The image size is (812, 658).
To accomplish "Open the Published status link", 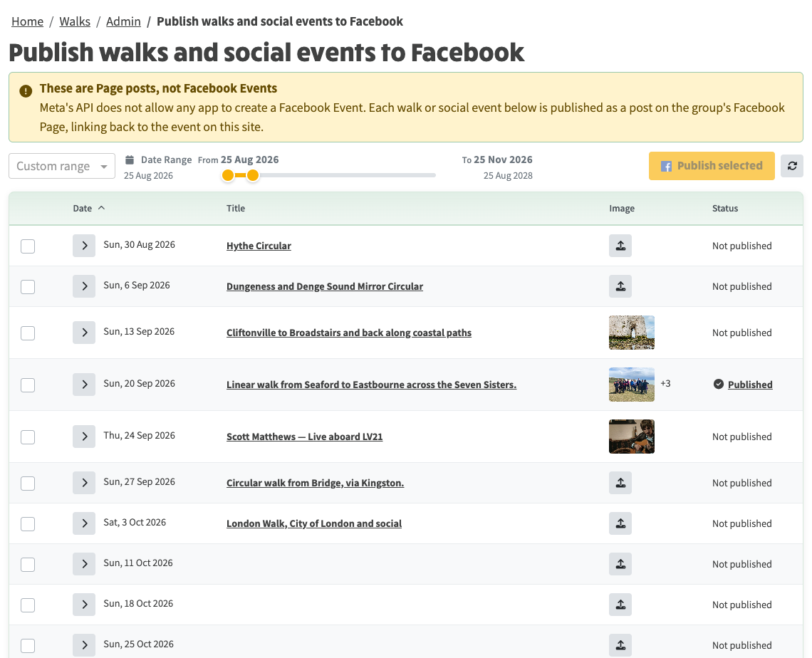I will pos(750,385).
